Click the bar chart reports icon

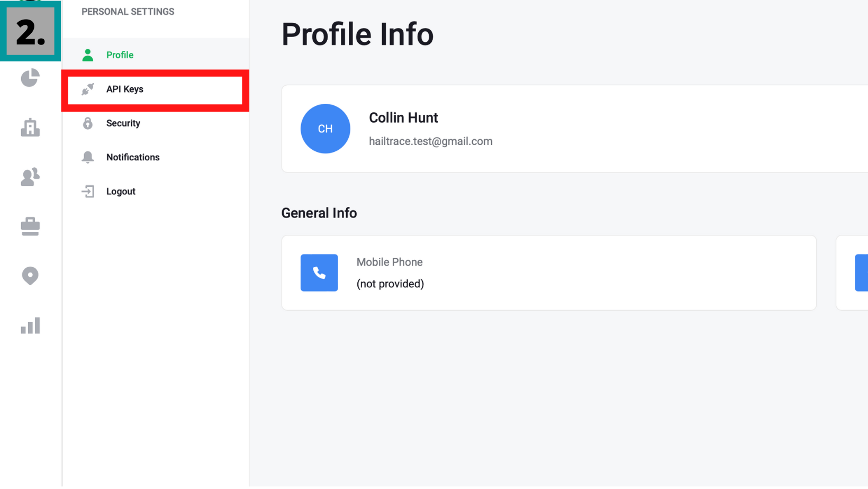[30, 325]
